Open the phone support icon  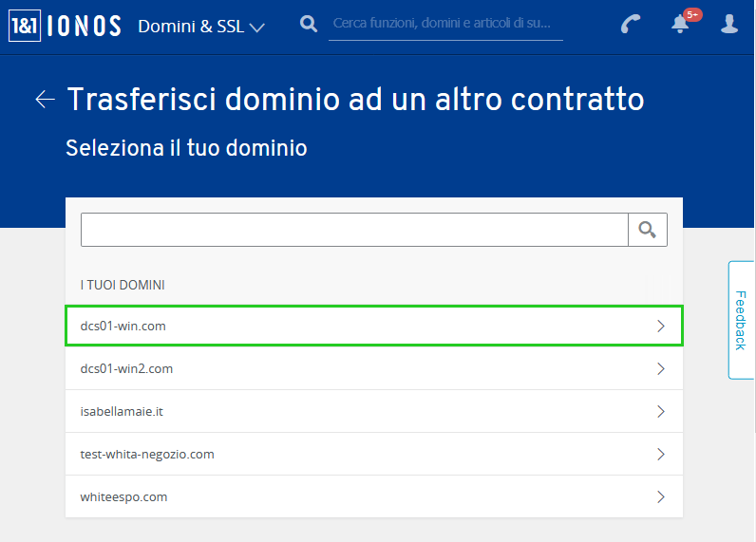(x=631, y=24)
